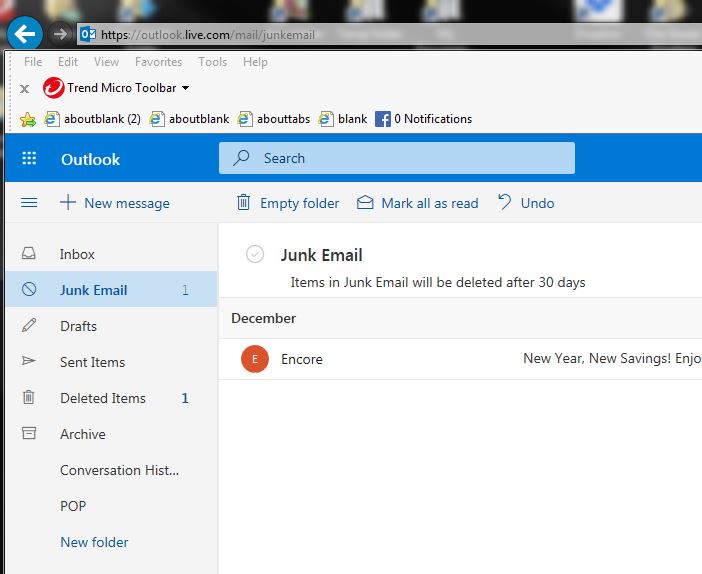This screenshot has width=702, height=574.
Task: Click the New Year, New Savings subject
Action: [x=612, y=358]
